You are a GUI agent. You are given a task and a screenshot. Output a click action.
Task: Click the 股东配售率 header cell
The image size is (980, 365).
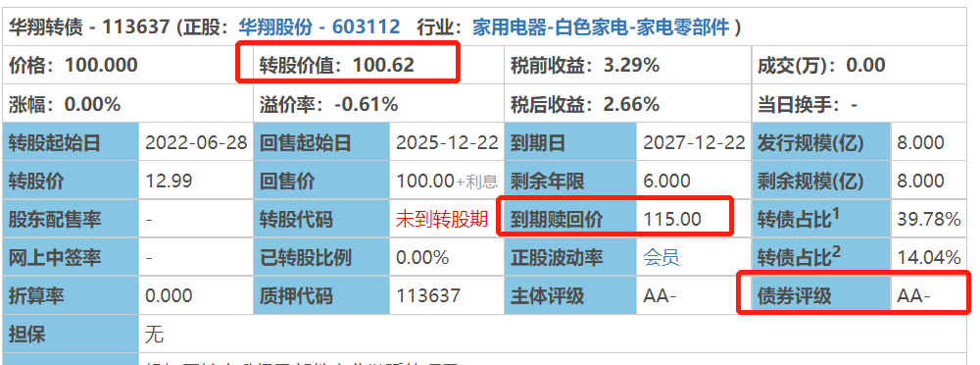[x=71, y=219]
